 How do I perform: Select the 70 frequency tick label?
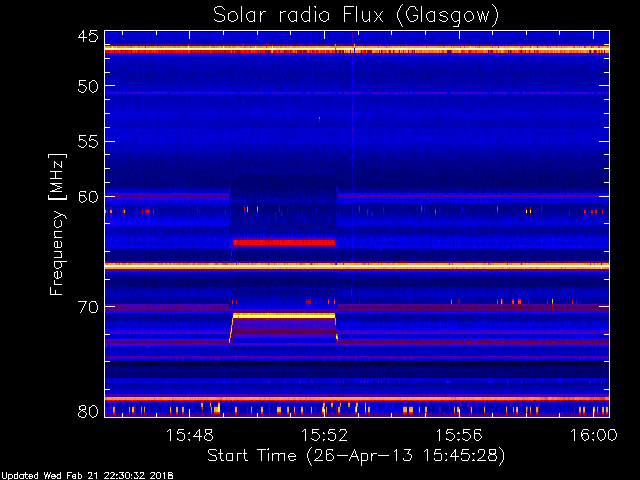[x=88, y=307]
